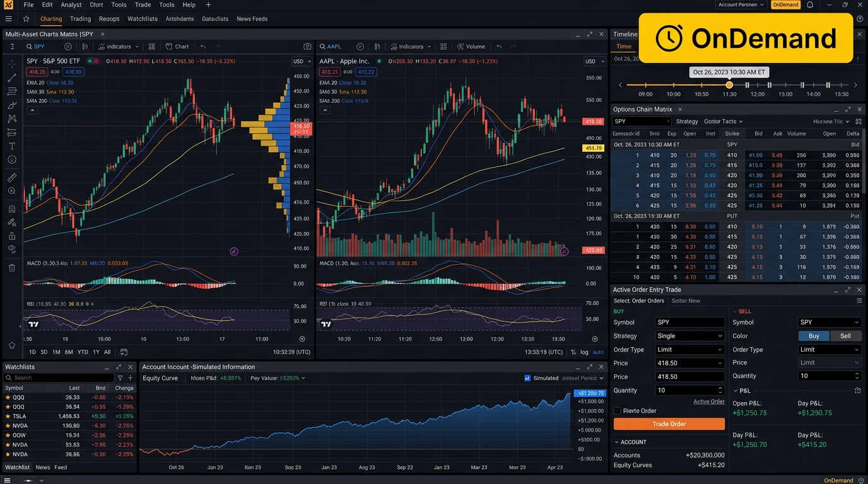The height and width of the screenshot is (484, 868).
Task: Switch to Soiter New order tab
Action: 686,301
